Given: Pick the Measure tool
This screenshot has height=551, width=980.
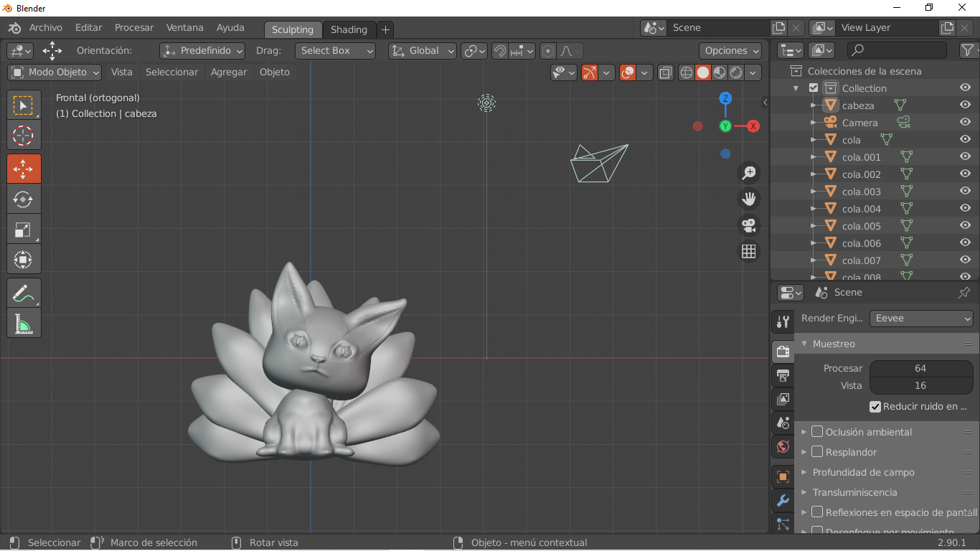Looking at the screenshot, I should [24, 323].
